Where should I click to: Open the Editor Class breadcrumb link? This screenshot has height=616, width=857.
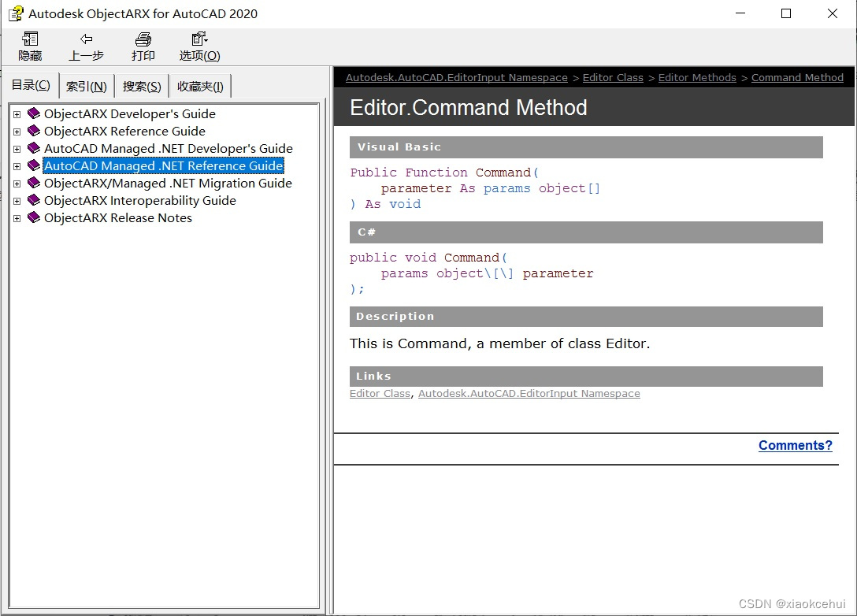point(613,78)
